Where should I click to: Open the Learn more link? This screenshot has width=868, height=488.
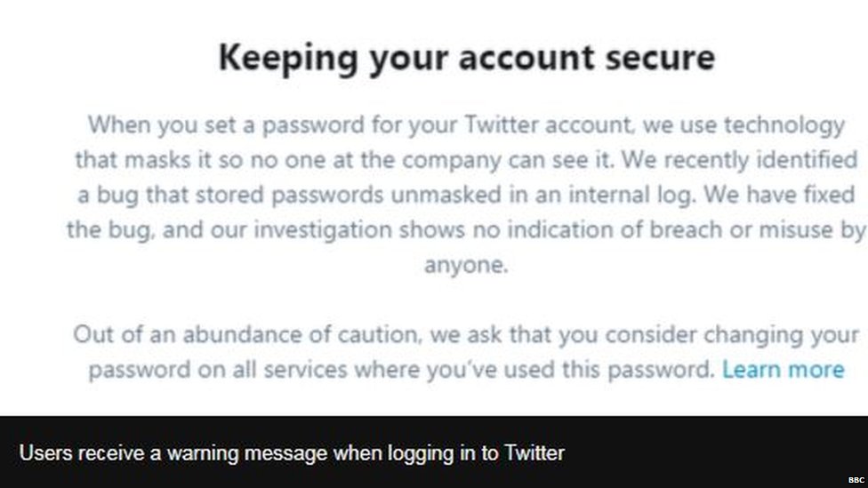(783, 370)
